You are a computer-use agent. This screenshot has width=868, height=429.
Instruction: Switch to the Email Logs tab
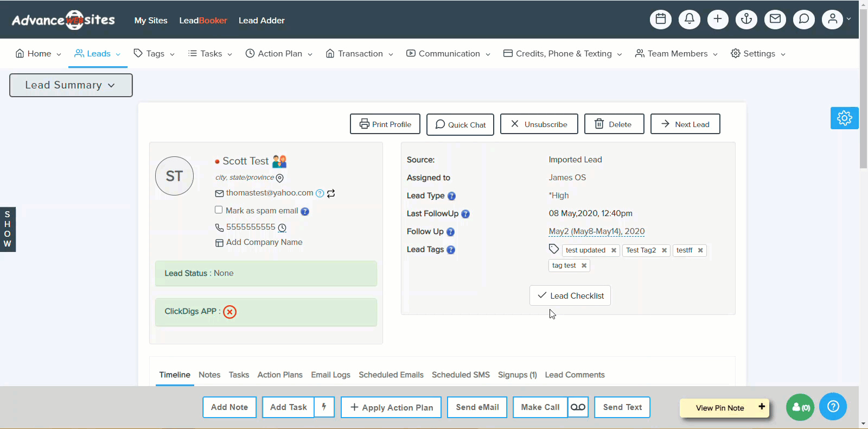tap(330, 375)
